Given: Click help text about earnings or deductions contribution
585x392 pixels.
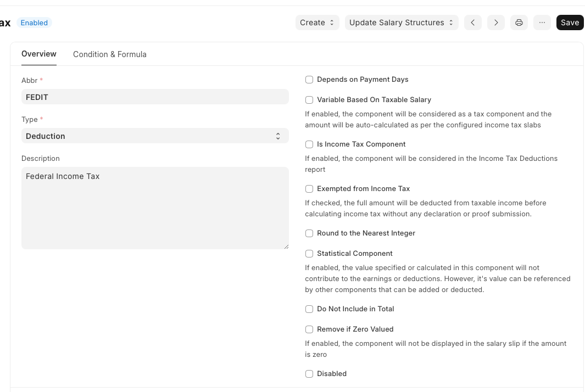Looking at the screenshot, I should pyautogui.click(x=438, y=278).
